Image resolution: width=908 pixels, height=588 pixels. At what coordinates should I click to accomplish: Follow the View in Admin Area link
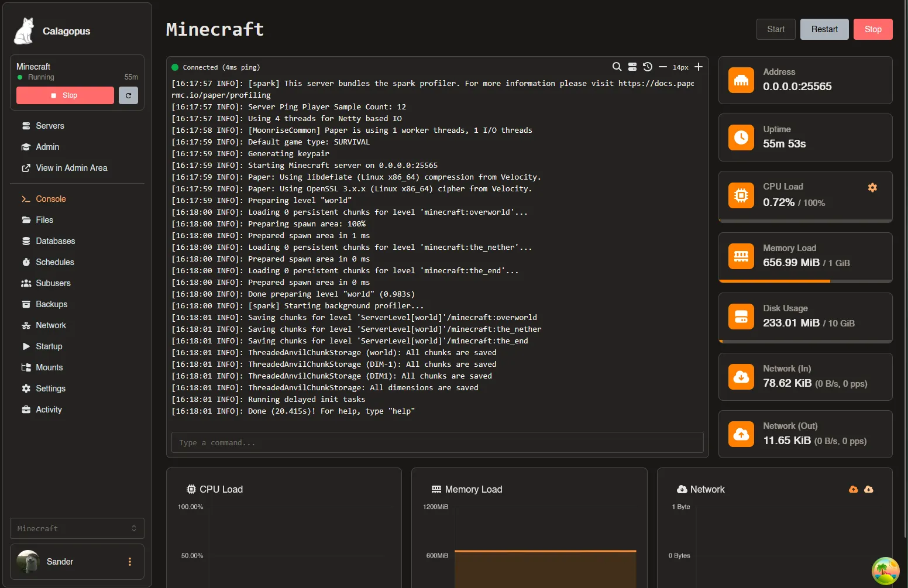(x=77, y=168)
